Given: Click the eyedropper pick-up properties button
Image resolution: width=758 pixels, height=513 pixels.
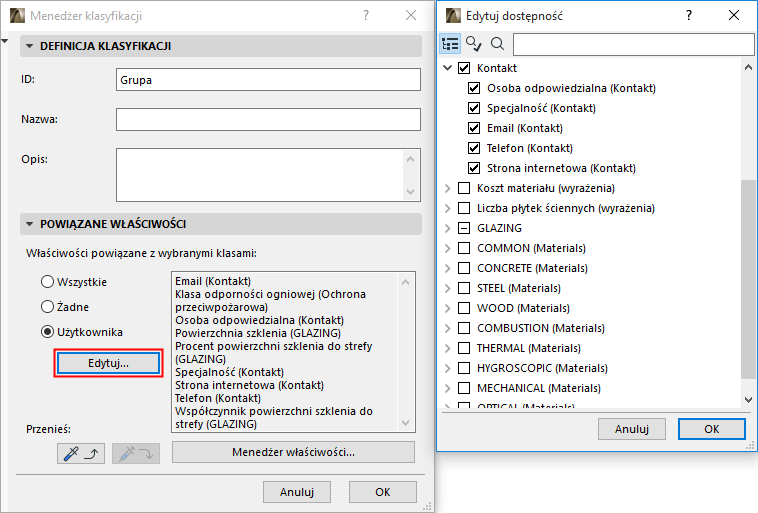Looking at the screenshot, I should coord(82,453).
